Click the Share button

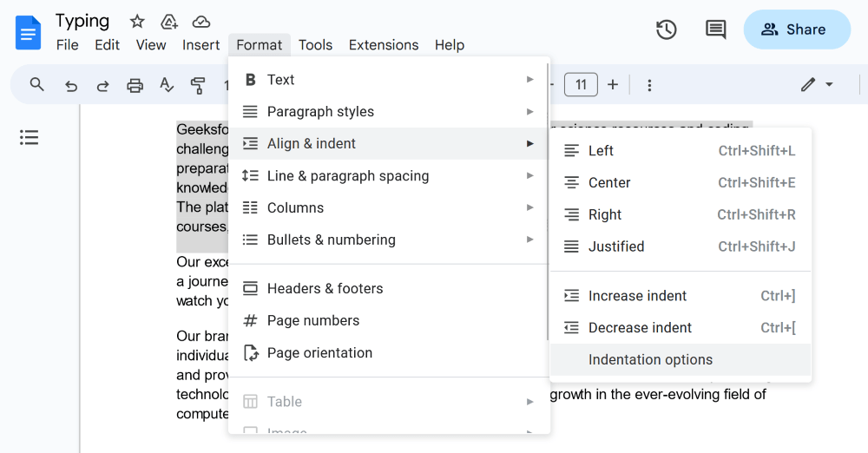click(x=796, y=30)
